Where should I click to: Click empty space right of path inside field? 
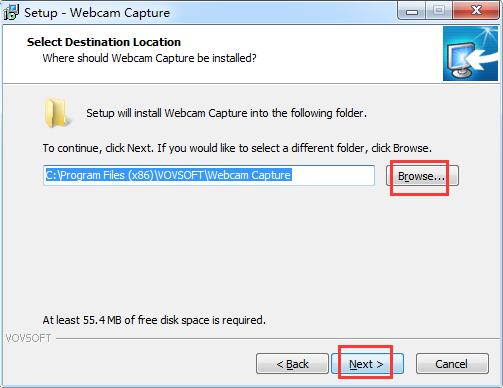click(333, 175)
